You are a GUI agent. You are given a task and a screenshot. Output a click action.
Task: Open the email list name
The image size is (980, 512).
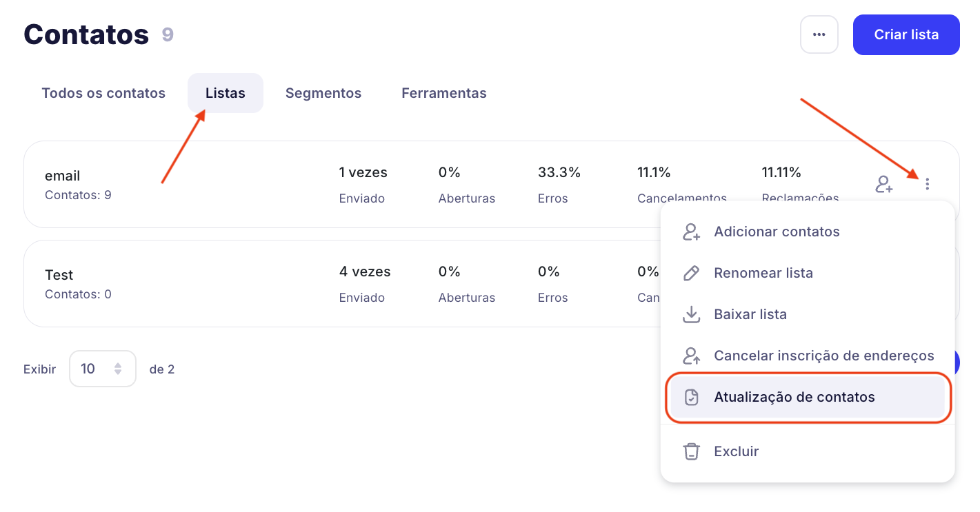(x=63, y=176)
